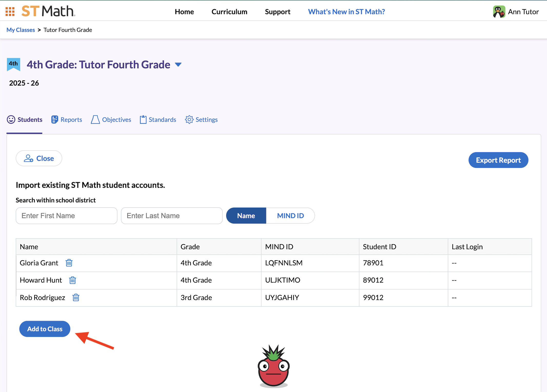Expand the class name dropdown arrow
The height and width of the screenshot is (392, 547).
(x=178, y=65)
